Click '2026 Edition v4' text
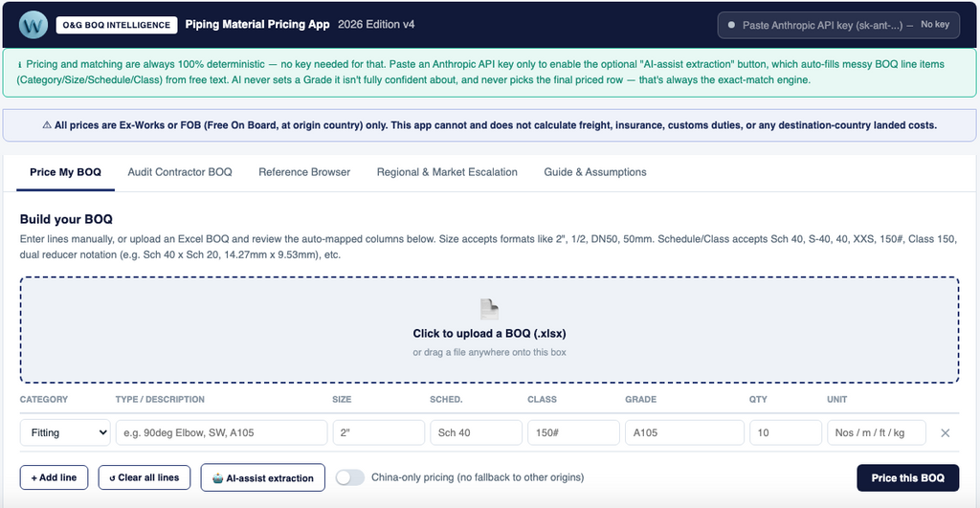The width and height of the screenshot is (980, 508). coord(376,24)
